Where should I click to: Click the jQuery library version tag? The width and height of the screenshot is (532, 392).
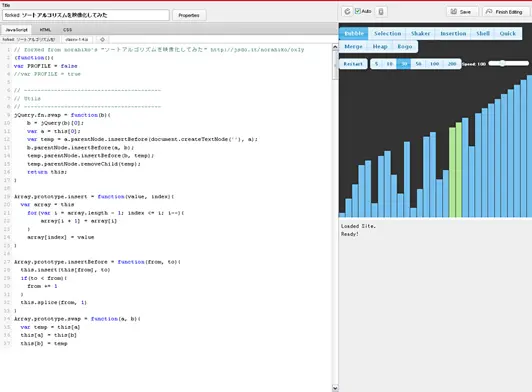(x=77, y=39)
